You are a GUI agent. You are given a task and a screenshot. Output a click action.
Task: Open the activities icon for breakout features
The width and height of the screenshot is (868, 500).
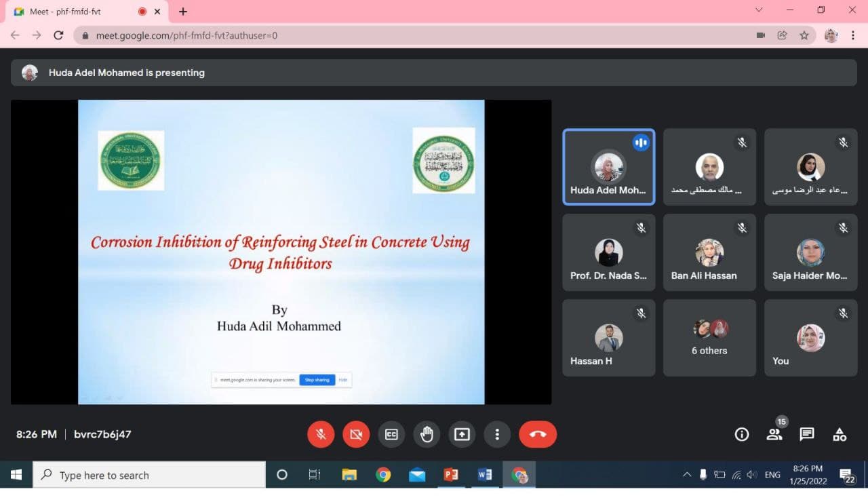coord(839,434)
